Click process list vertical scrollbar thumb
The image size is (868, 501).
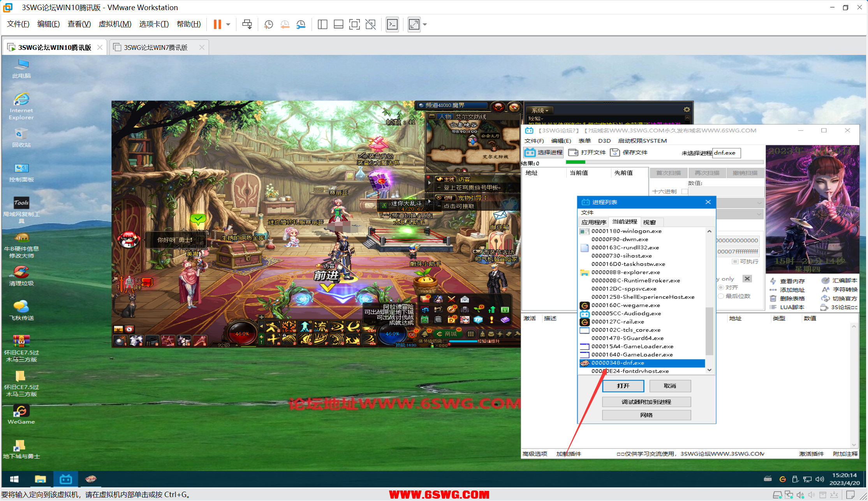tap(709, 331)
